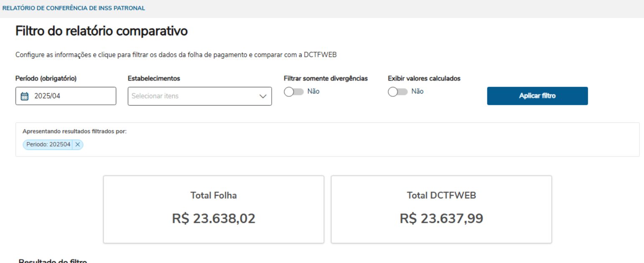This screenshot has width=644, height=263.
Task: Click the Resultado do filtro section heading
Action: 53,261
